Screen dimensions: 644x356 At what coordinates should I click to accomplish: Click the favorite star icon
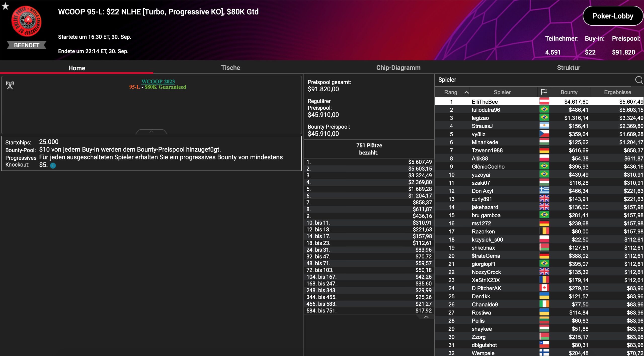pos(5,6)
